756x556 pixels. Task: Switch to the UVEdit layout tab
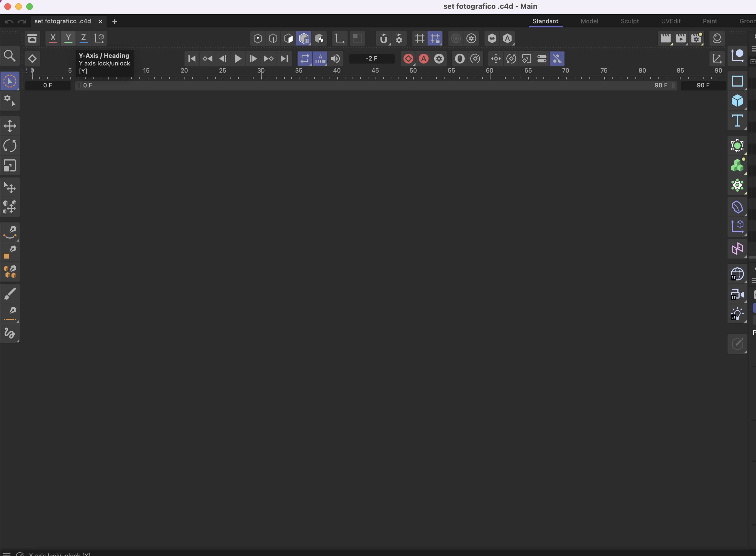click(670, 21)
